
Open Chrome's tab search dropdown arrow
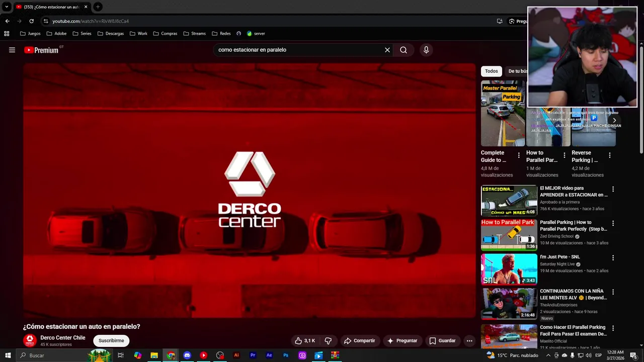click(x=7, y=7)
